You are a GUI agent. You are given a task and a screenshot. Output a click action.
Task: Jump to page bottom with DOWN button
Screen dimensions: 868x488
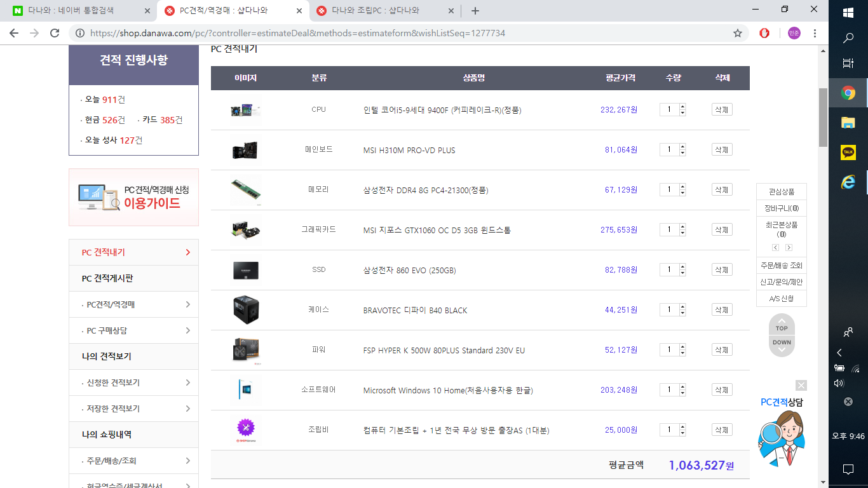(x=782, y=345)
